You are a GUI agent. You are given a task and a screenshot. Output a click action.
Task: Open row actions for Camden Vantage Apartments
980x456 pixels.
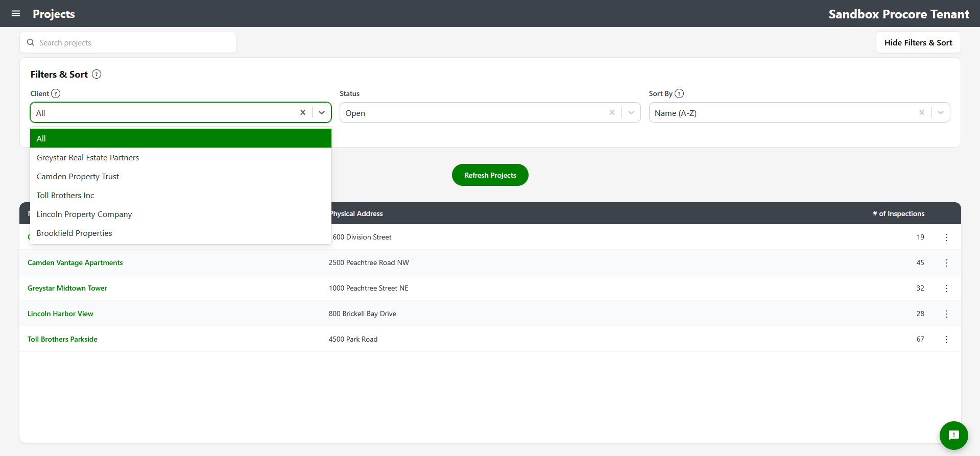point(946,262)
